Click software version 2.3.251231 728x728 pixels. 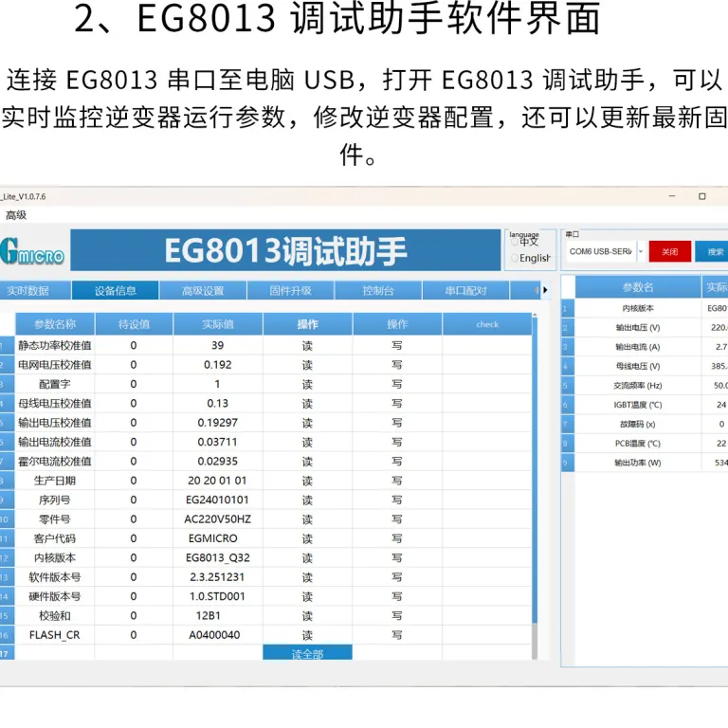[x=217, y=577]
